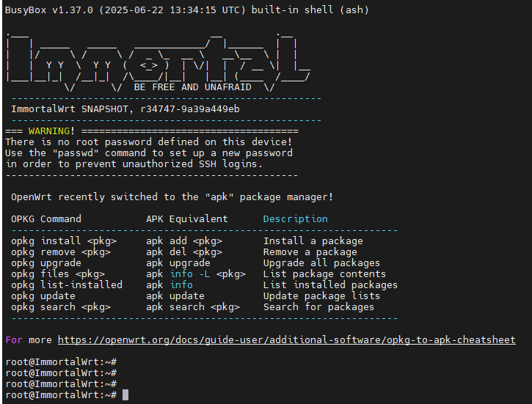The image size is (532, 404).
Task: Click the 'opkg list-installed' entry
Action: [x=67, y=284]
